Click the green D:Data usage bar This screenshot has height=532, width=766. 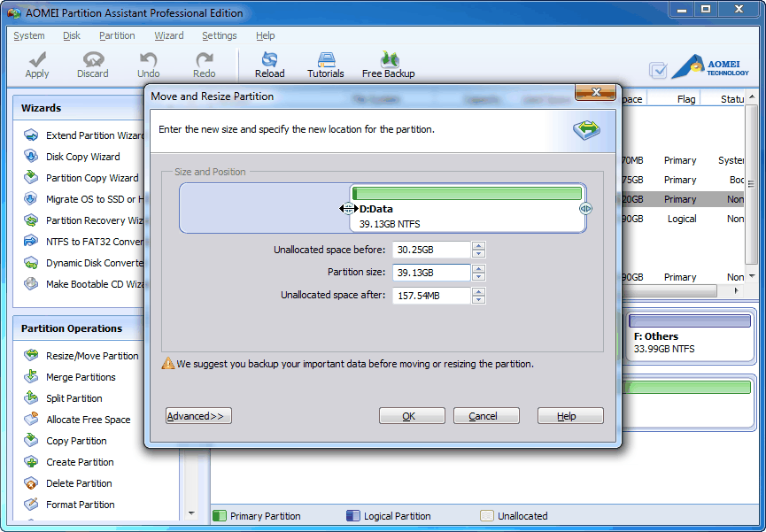click(x=467, y=193)
